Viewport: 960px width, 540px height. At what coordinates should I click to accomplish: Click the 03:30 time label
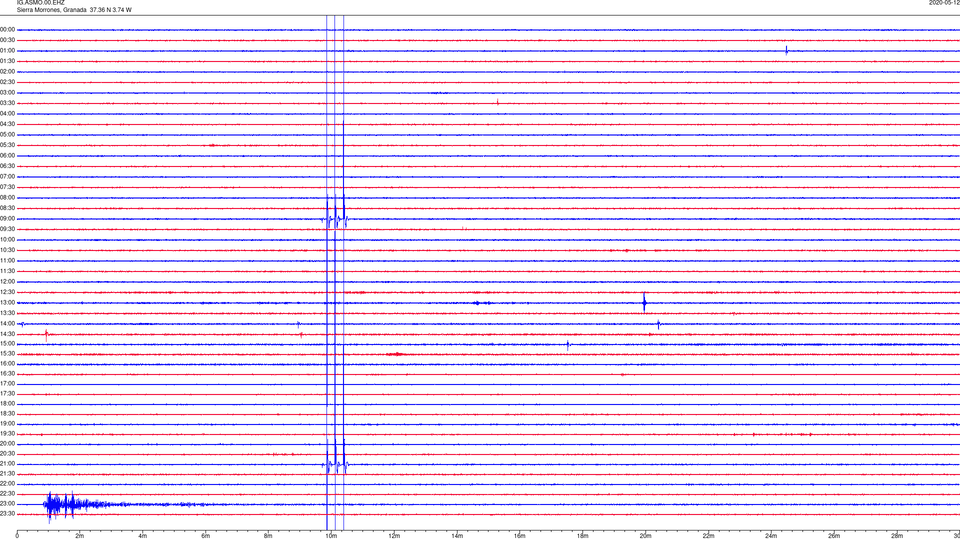click(7, 103)
